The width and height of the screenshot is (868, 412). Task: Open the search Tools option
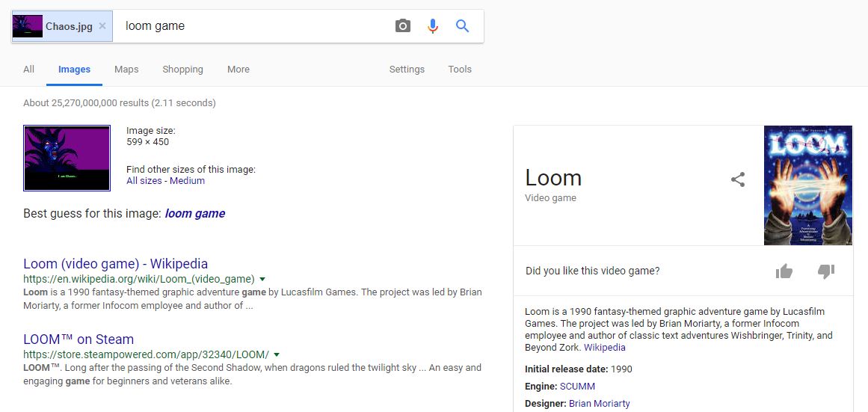coord(460,70)
